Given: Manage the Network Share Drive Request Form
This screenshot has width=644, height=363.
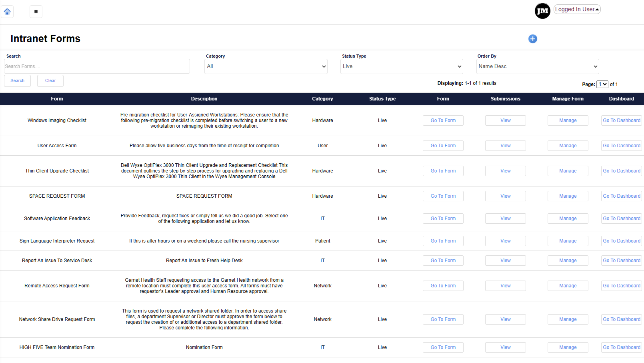Looking at the screenshot, I should (568, 319).
